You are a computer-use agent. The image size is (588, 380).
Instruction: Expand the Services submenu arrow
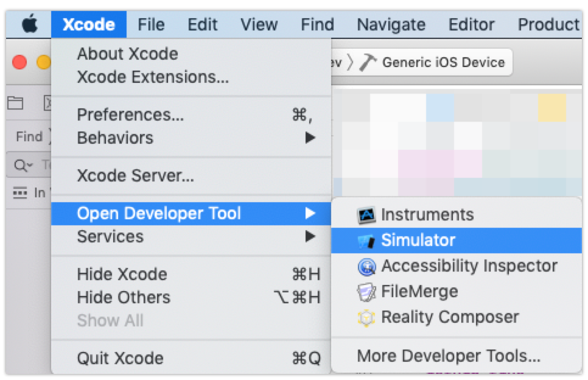point(310,236)
